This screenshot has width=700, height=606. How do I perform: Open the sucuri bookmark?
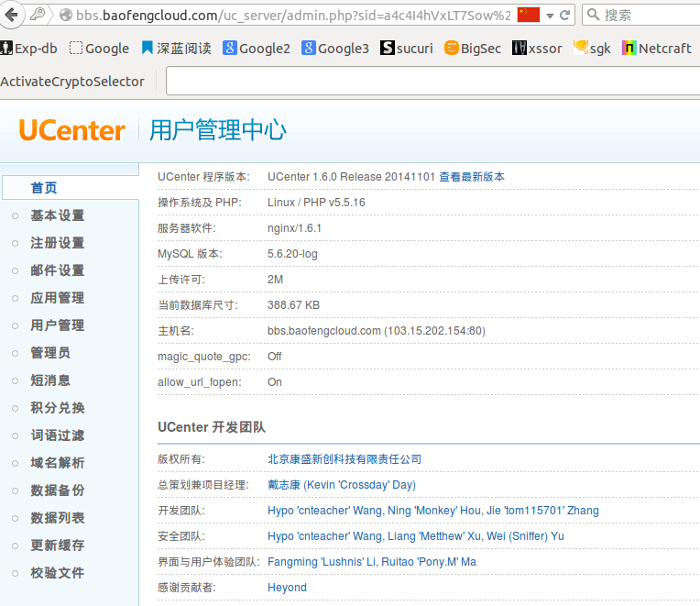click(x=407, y=49)
